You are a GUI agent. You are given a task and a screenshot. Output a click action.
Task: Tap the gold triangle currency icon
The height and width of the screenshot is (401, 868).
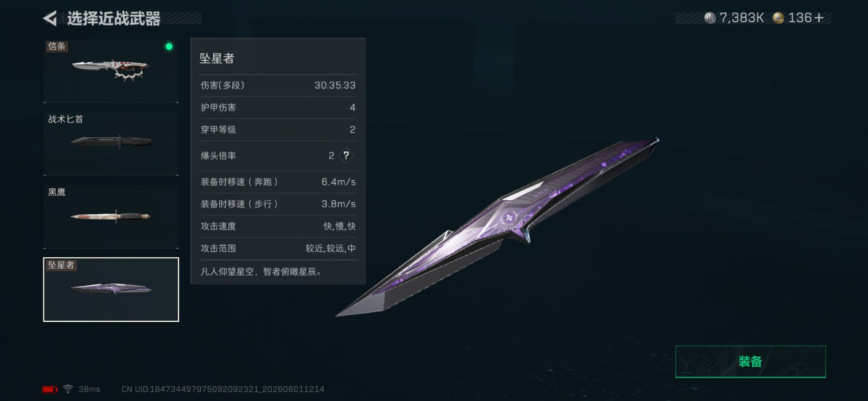778,18
